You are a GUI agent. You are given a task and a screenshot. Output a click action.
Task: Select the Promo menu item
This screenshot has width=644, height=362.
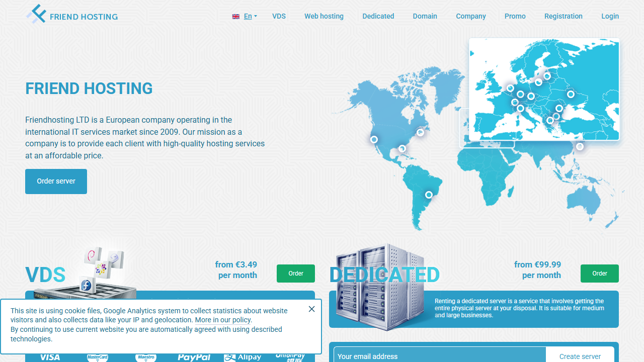click(515, 16)
